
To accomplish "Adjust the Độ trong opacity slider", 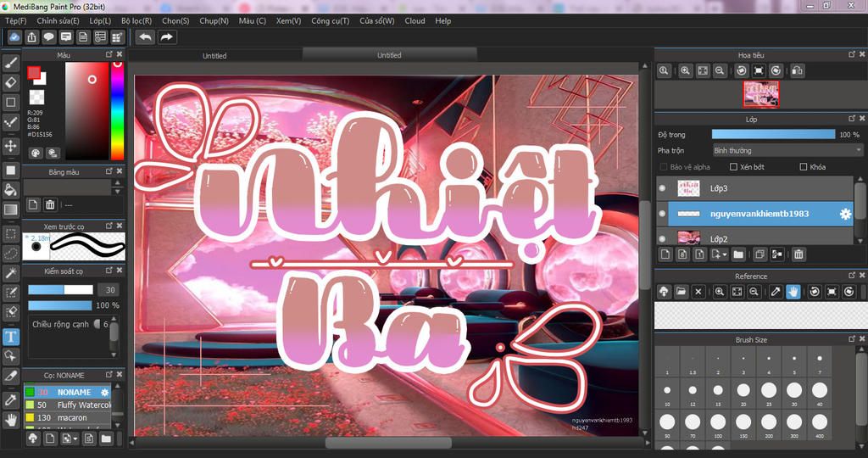I will 773,134.
